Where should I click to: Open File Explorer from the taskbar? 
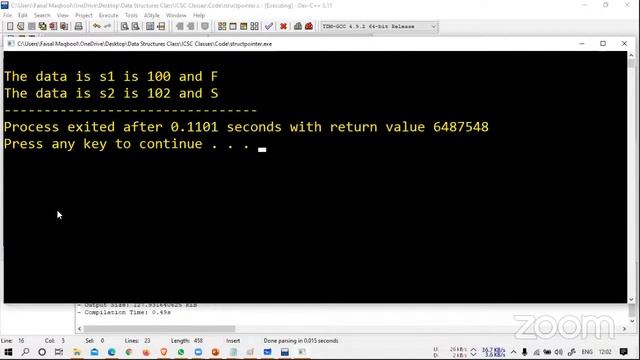(x=77, y=352)
